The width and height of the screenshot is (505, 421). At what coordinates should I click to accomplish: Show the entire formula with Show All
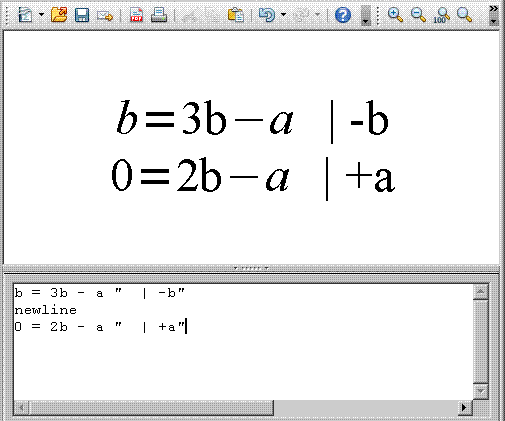(464, 15)
